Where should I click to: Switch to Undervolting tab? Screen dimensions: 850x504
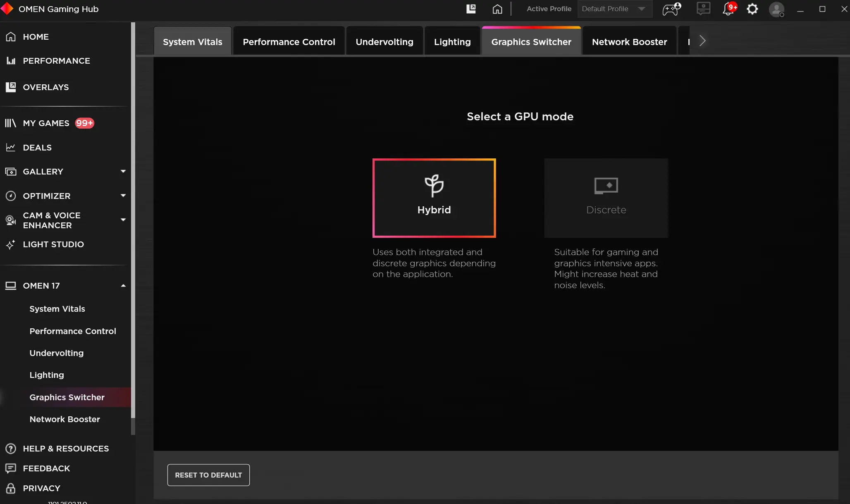point(384,41)
